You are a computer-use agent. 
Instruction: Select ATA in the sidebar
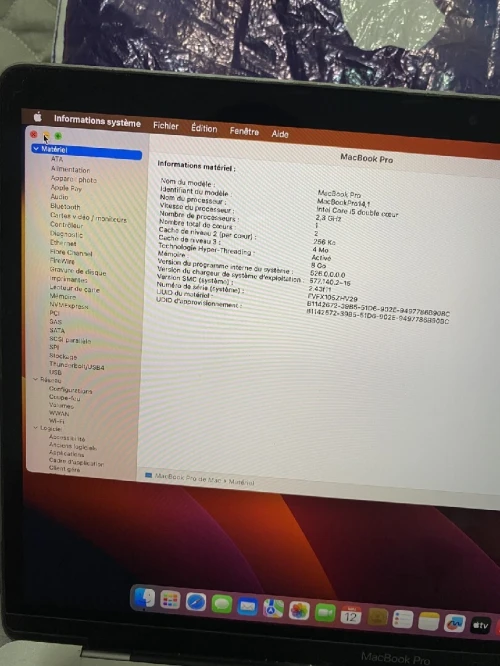(57, 159)
